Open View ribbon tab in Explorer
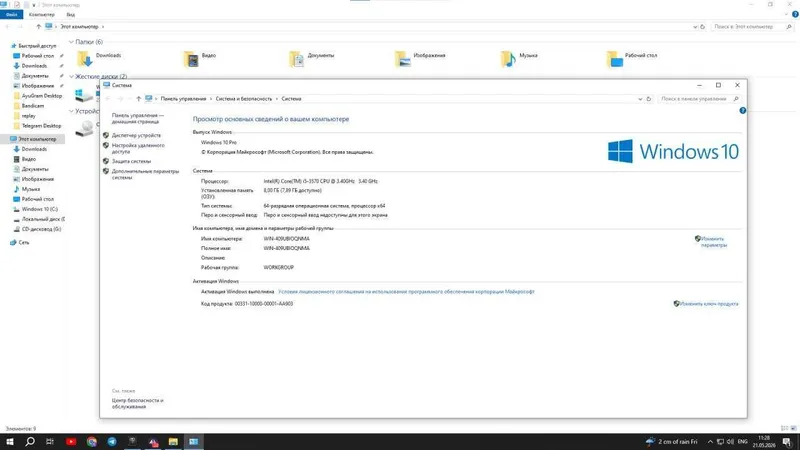Screen dimensions: 800x450 coord(70,15)
